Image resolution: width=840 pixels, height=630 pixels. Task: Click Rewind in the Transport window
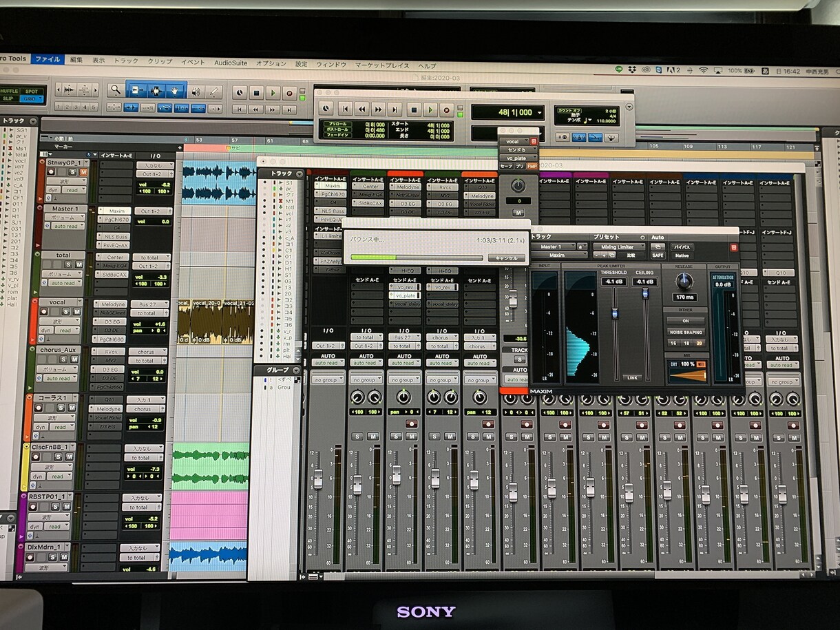point(362,109)
